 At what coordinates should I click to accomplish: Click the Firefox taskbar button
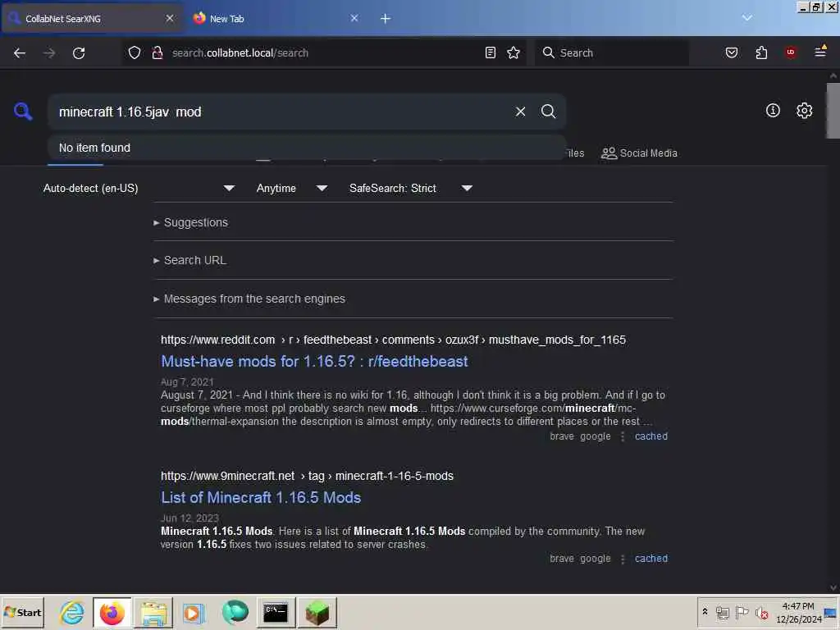pos(112,612)
